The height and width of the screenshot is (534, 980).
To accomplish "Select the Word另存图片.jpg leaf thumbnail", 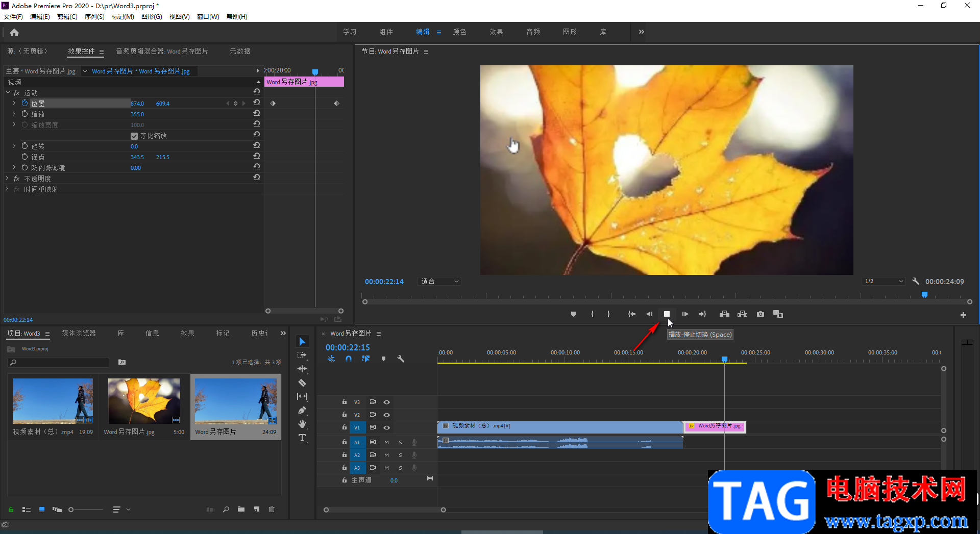I will [144, 401].
